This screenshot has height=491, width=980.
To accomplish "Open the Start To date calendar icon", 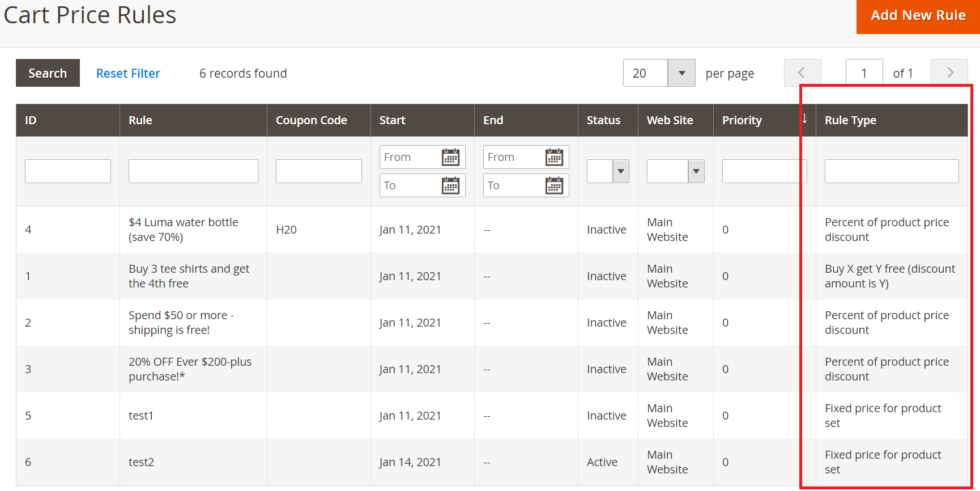I will click(450, 185).
